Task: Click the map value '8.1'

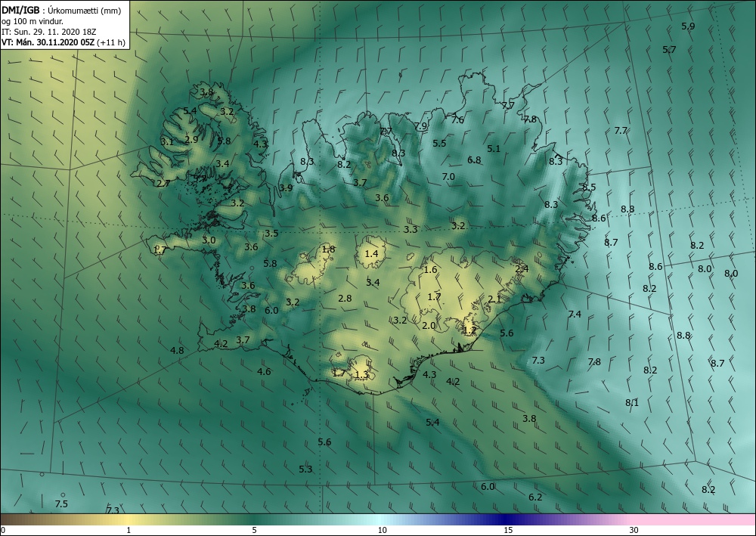Action: [631, 403]
